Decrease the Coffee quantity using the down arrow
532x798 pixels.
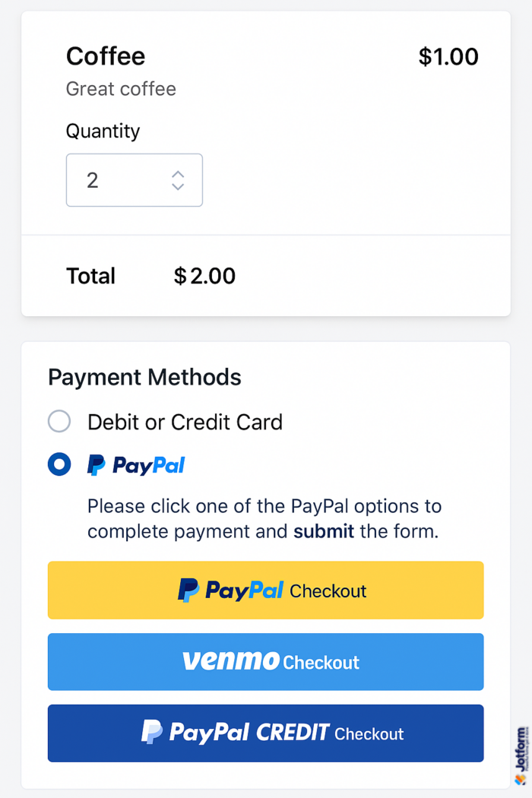click(x=178, y=185)
